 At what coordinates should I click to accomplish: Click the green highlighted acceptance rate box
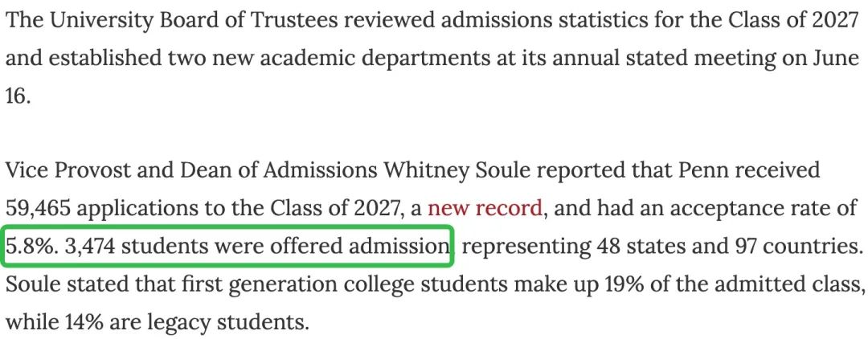227,246
